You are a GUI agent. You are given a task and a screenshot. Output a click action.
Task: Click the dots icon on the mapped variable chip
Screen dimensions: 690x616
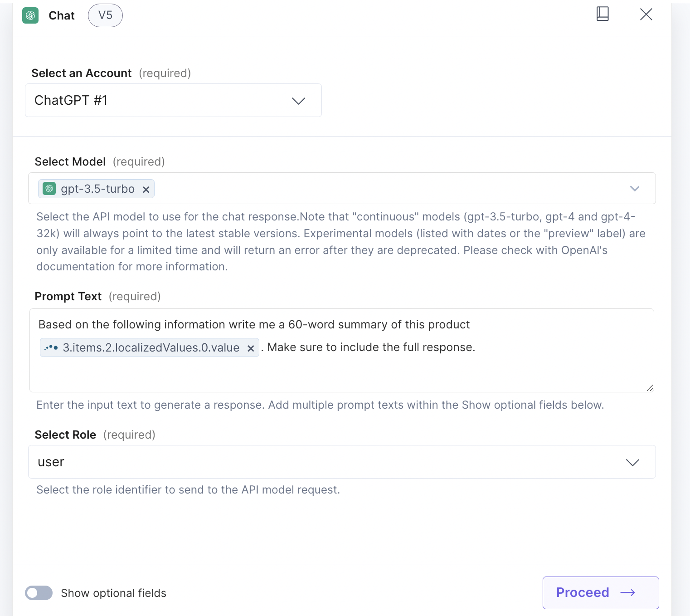point(51,347)
